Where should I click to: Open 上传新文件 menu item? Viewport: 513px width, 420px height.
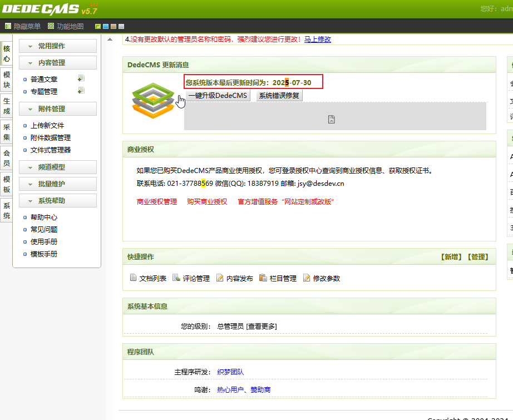[x=47, y=126]
